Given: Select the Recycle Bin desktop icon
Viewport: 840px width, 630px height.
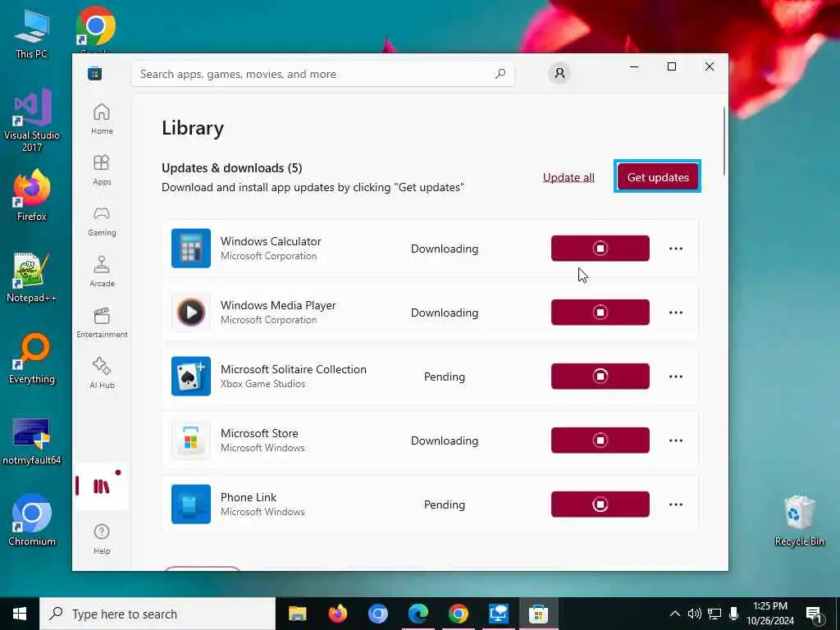Looking at the screenshot, I should click(799, 520).
